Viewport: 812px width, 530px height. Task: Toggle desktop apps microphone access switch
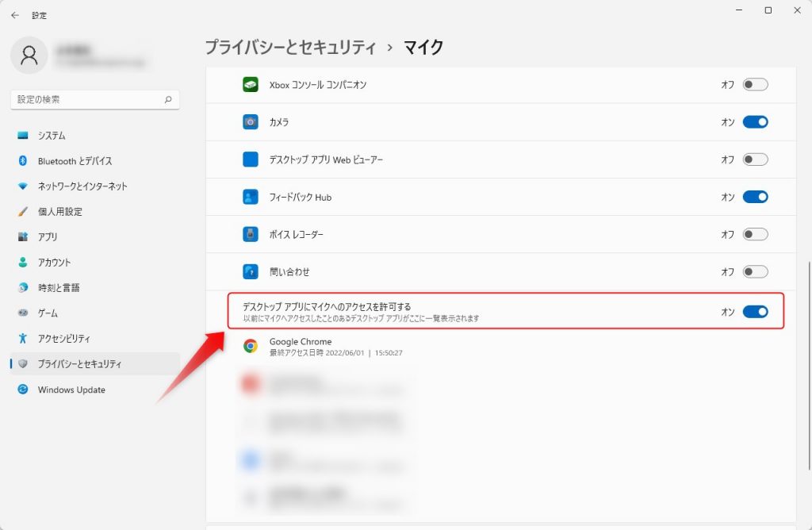(755, 311)
